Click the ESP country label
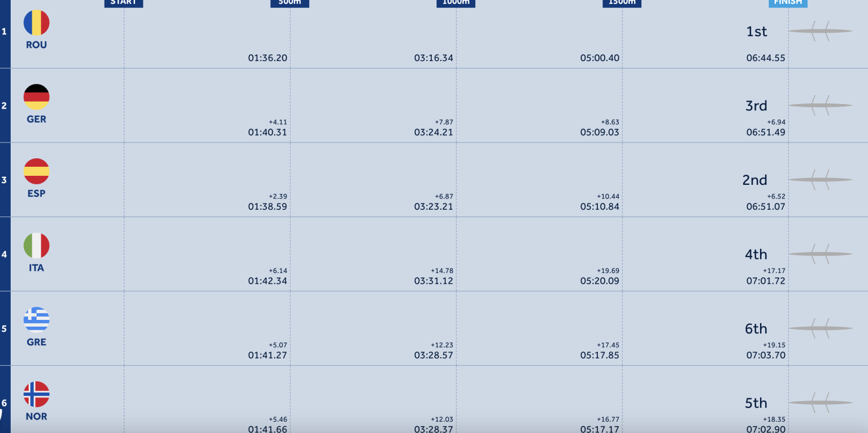Screen dimensions: 868x433 click(x=36, y=193)
